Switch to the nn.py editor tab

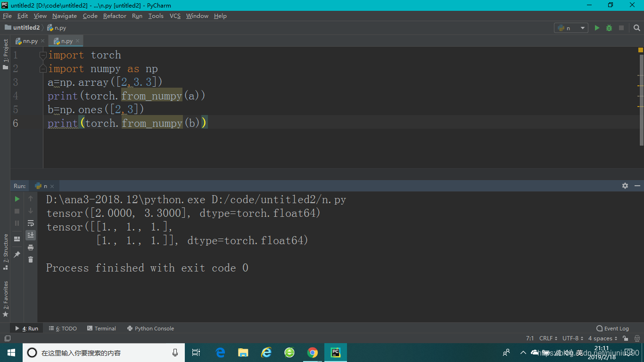[30, 41]
